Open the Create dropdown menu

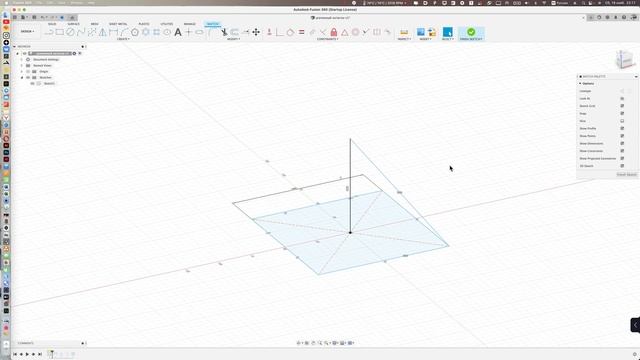coord(123,39)
